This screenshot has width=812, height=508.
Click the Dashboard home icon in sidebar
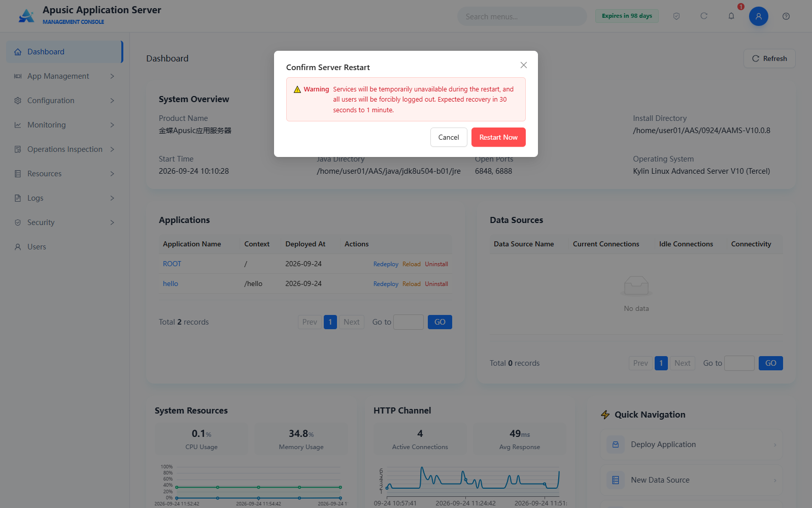coord(18,52)
